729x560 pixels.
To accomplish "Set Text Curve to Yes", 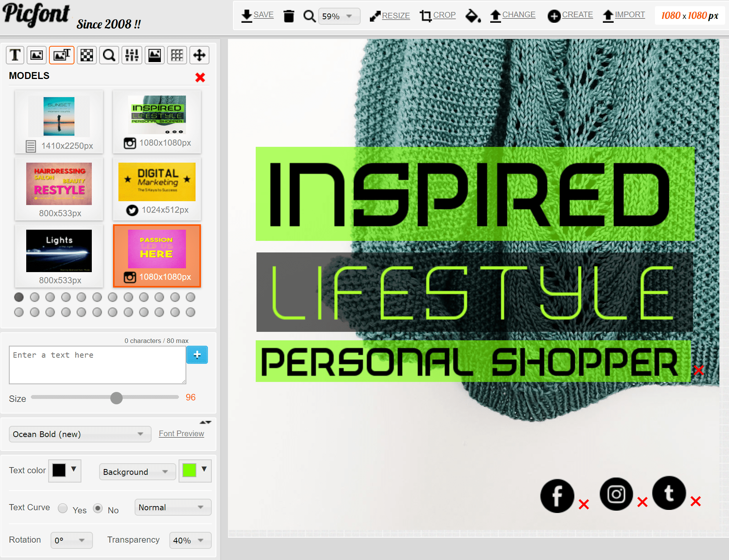I will click(x=63, y=508).
